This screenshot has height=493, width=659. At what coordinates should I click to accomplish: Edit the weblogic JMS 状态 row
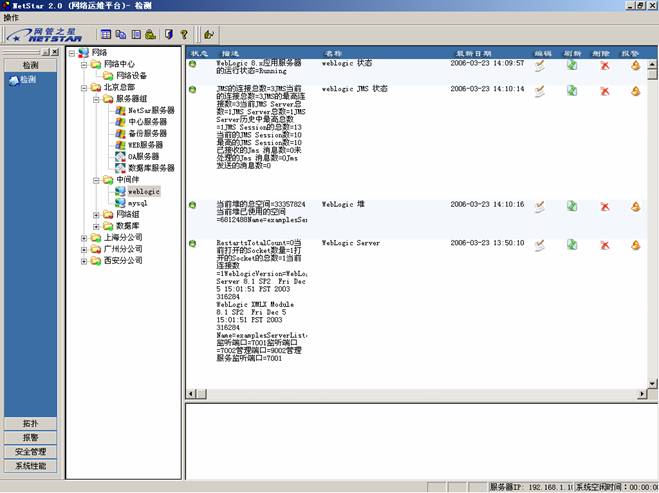(540, 91)
